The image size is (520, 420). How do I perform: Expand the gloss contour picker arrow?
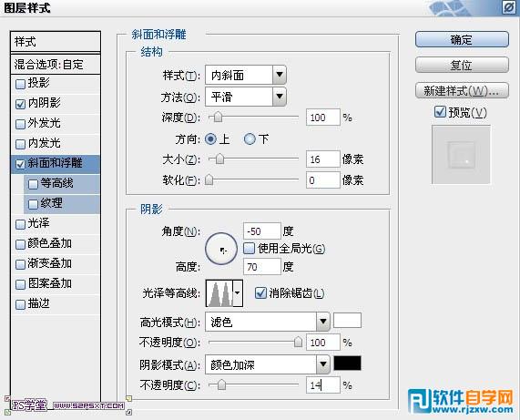pyautogui.click(x=238, y=293)
